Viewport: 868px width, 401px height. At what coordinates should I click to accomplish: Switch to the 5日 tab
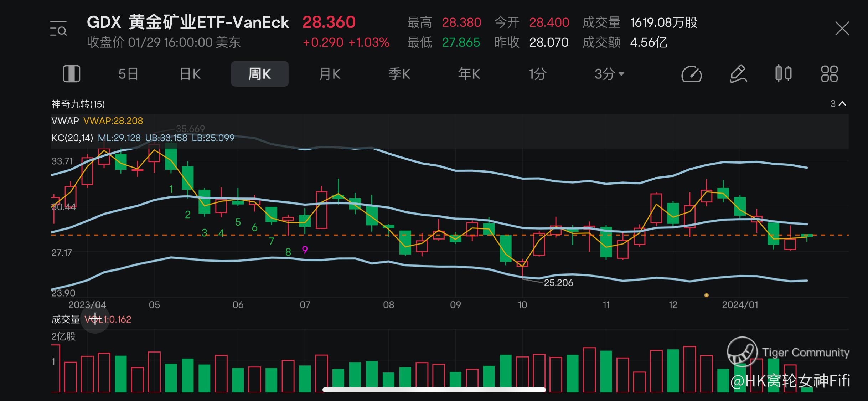(x=128, y=74)
